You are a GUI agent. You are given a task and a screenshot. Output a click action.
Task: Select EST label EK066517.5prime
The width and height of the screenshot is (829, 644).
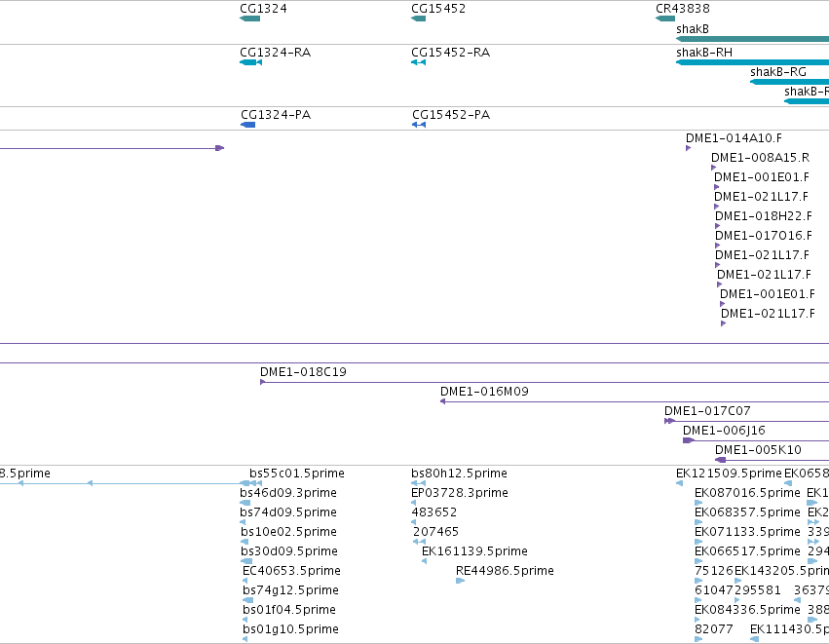747,551
